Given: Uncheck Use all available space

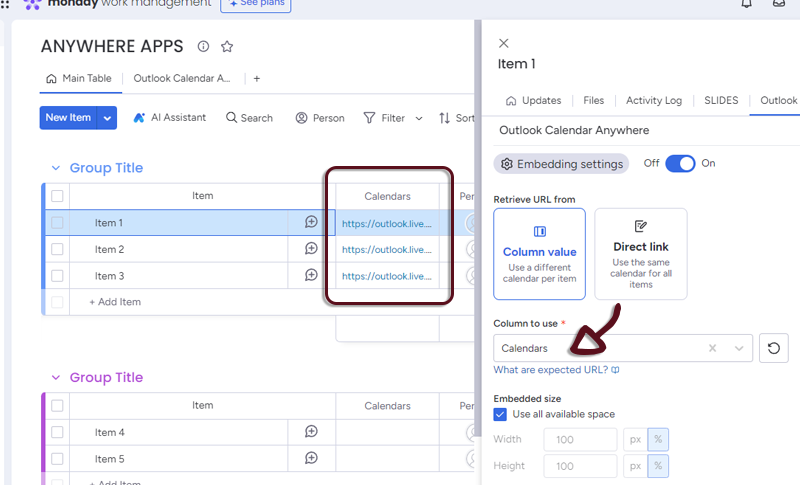Looking at the screenshot, I should click(x=500, y=414).
